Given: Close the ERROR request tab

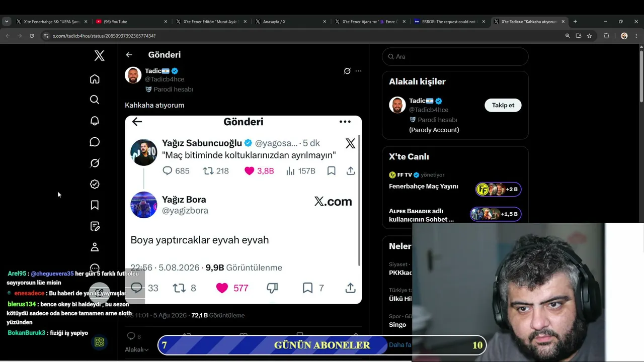Looking at the screenshot, I should (484, 22).
